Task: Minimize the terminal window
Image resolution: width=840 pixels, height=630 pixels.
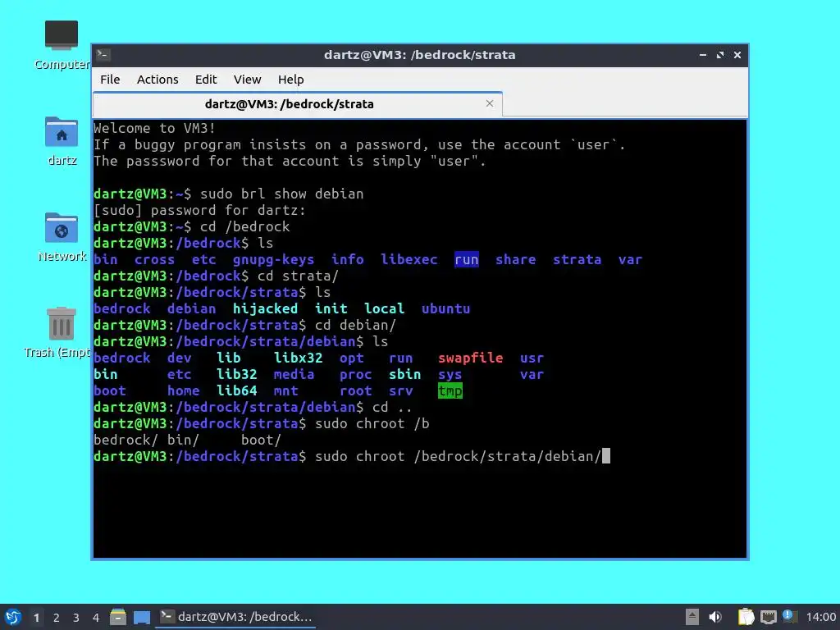Action: pos(703,55)
